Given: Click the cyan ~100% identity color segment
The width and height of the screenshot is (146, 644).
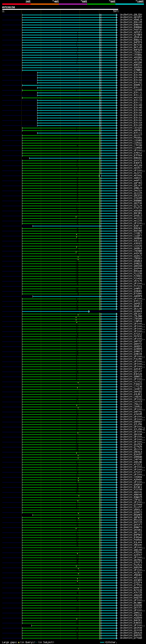Looking at the screenshot, I should [129, 4].
